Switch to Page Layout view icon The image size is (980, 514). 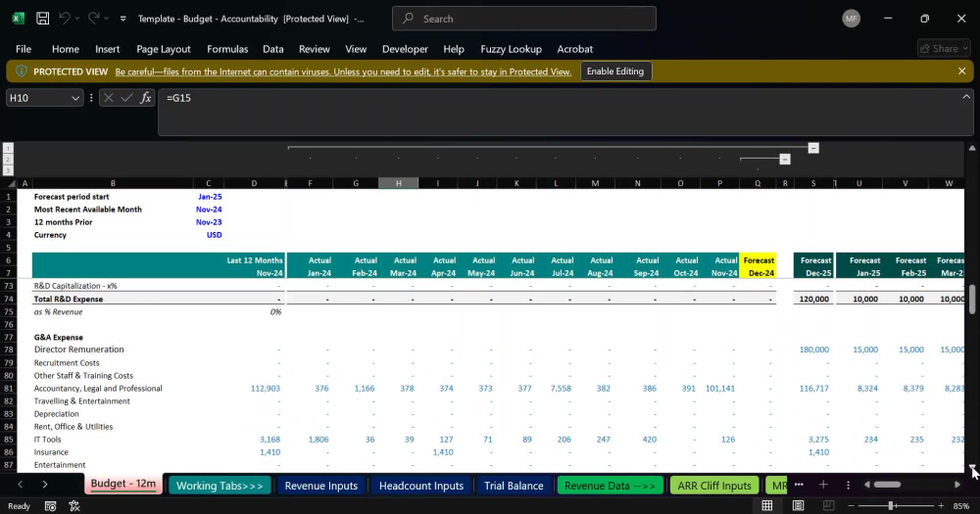click(x=798, y=506)
